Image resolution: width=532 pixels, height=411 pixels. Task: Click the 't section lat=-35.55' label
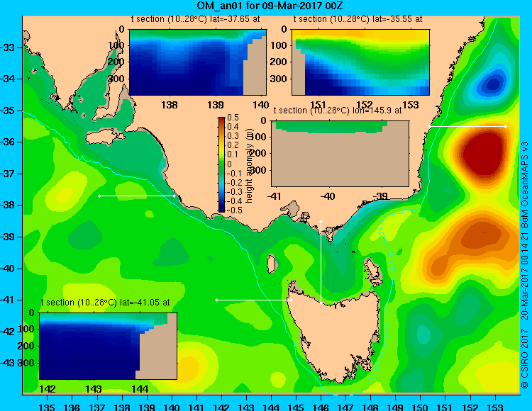point(358,19)
